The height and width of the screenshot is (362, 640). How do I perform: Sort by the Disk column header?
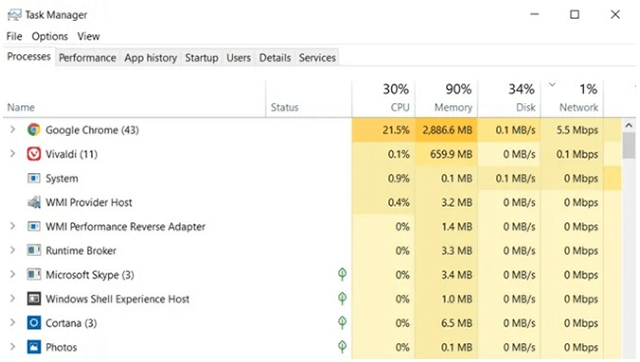pyautogui.click(x=509, y=99)
